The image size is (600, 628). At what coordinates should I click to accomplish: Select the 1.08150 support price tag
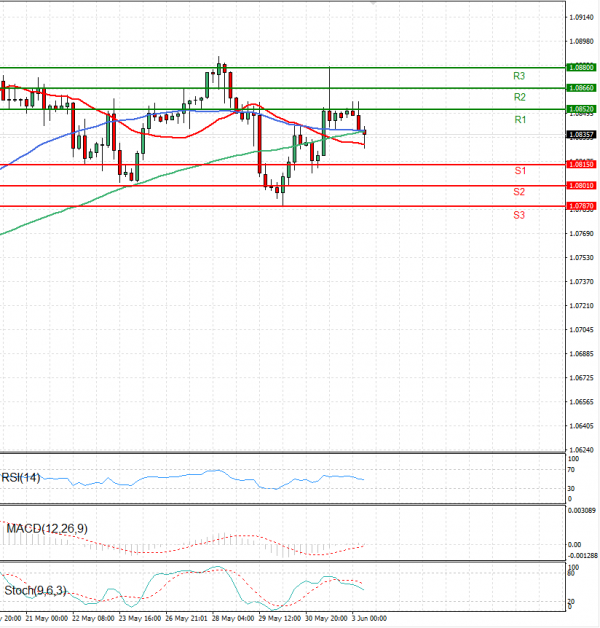(x=581, y=164)
